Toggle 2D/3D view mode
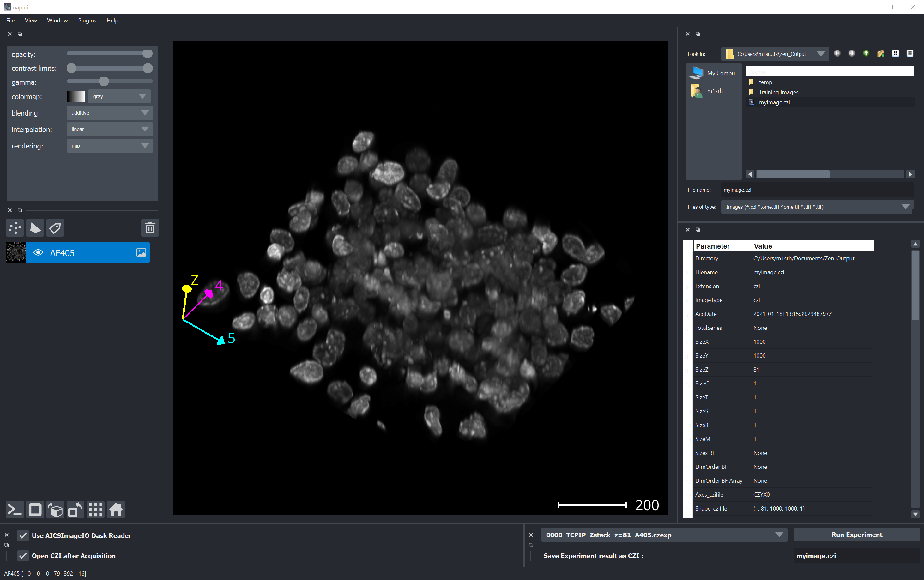 click(x=35, y=510)
